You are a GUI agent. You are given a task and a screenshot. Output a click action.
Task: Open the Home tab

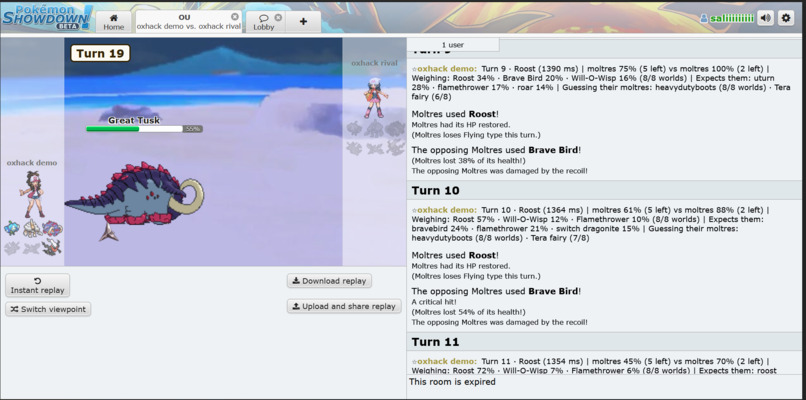[114, 22]
